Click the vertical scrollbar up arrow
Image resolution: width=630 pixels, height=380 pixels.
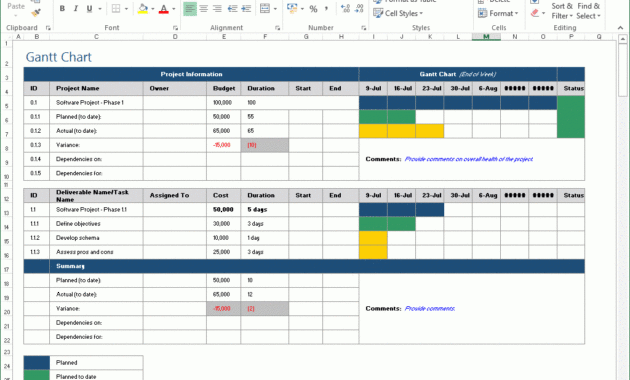623,39
